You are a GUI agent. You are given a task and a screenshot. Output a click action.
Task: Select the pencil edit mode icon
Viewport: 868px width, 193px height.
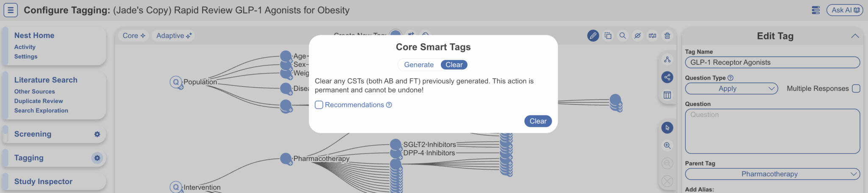tap(593, 36)
